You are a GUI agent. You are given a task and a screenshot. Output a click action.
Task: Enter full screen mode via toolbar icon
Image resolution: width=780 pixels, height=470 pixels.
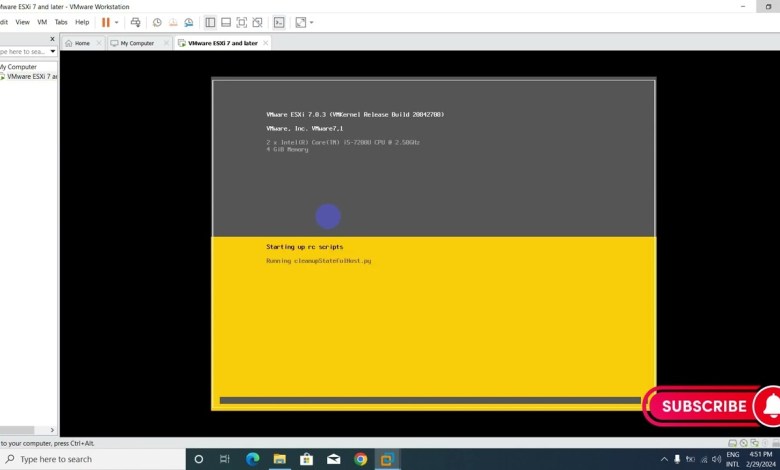[242, 22]
